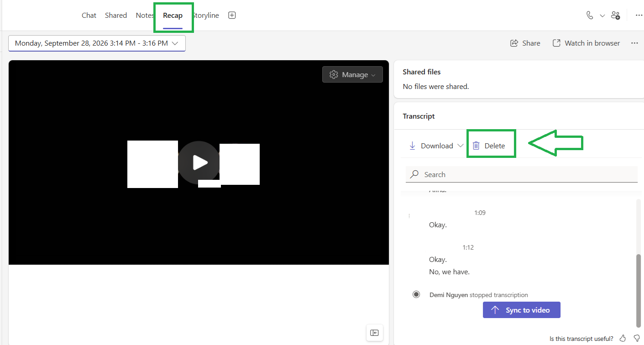Open the meeting date dropdown
The width and height of the screenshot is (644, 345).
[97, 43]
